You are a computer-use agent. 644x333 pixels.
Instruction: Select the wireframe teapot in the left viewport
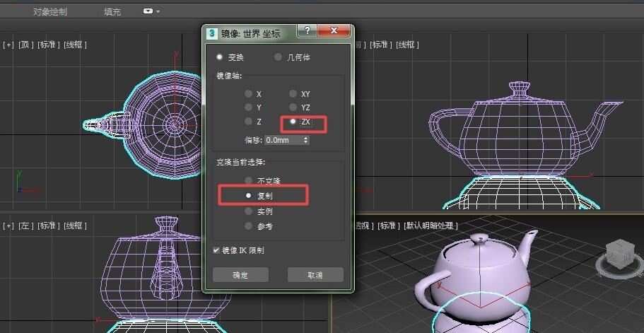(165, 269)
